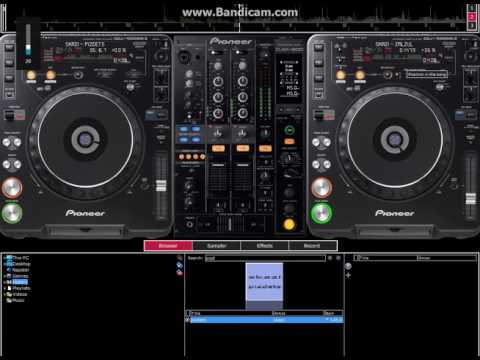Select the Music folder in tree
This screenshot has width=480, height=360.
click(18, 300)
